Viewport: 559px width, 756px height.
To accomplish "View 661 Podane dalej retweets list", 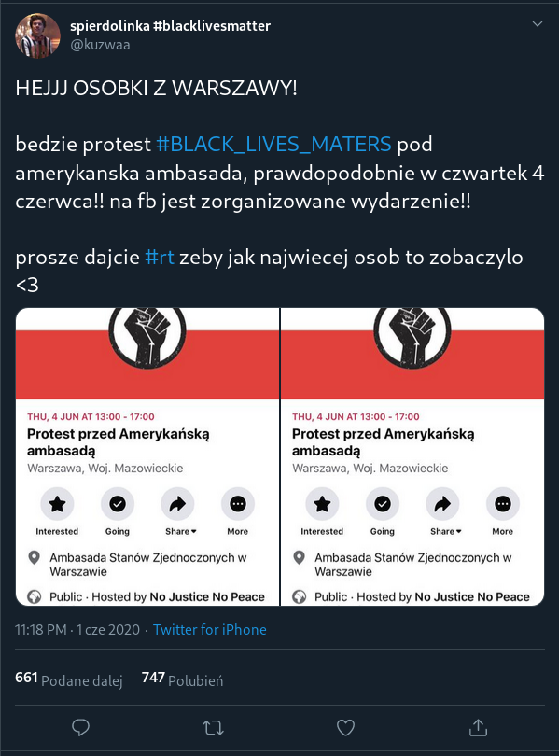I will (x=69, y=679).
